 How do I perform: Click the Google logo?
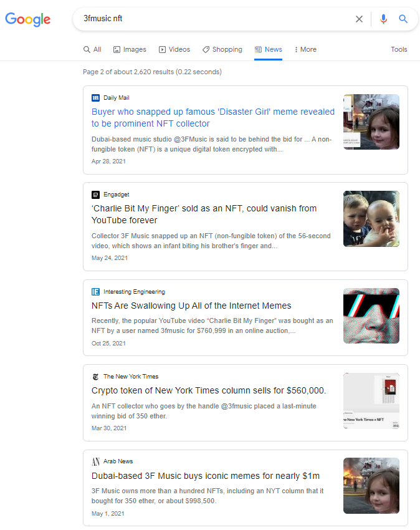[27, 19]
